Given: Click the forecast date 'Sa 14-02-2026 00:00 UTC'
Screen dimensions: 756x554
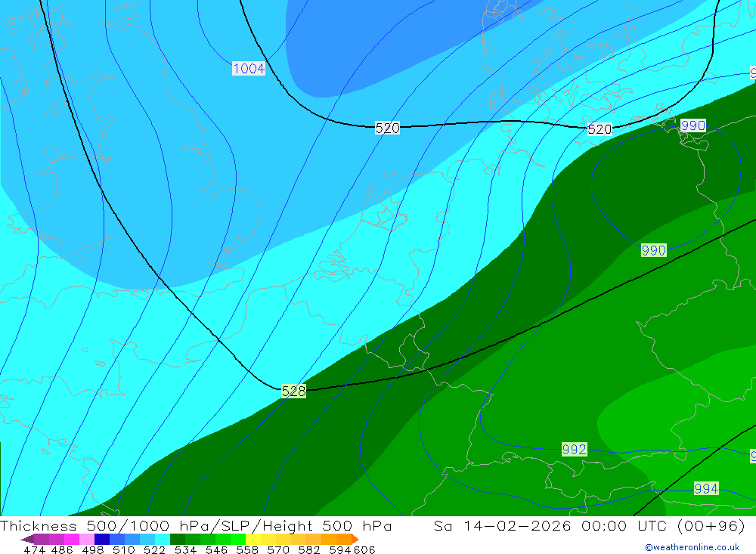Looking at the screenshot, I should coord(550,525).
